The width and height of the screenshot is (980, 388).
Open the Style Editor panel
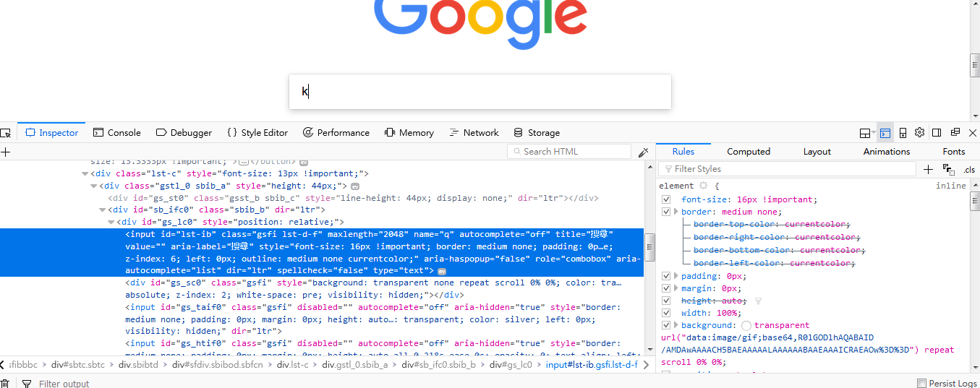[257, 133]
